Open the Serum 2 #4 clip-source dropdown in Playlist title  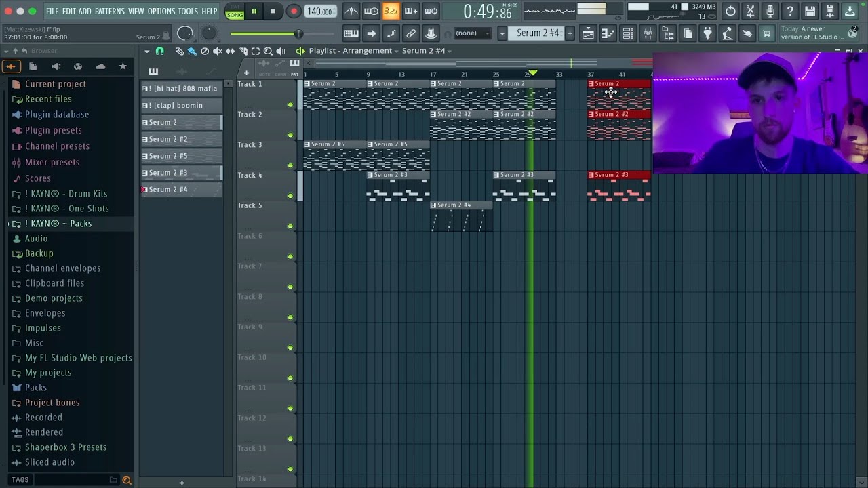click(427, 51)
